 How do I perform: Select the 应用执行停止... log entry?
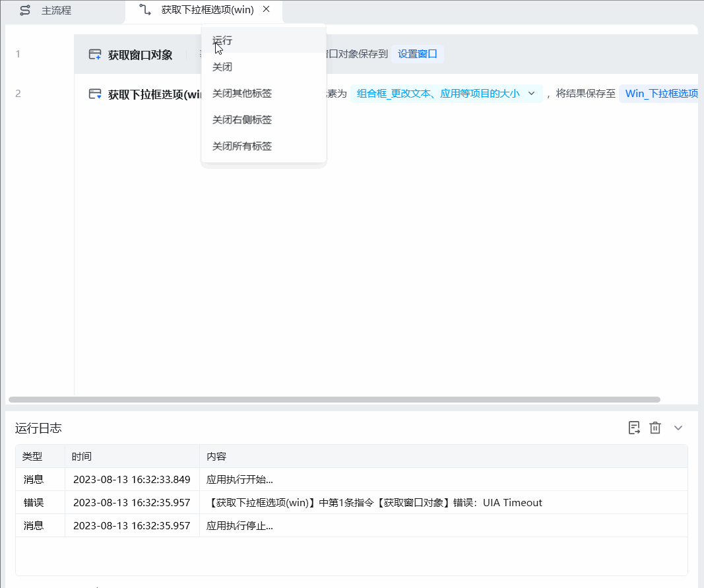click(352, 525)
